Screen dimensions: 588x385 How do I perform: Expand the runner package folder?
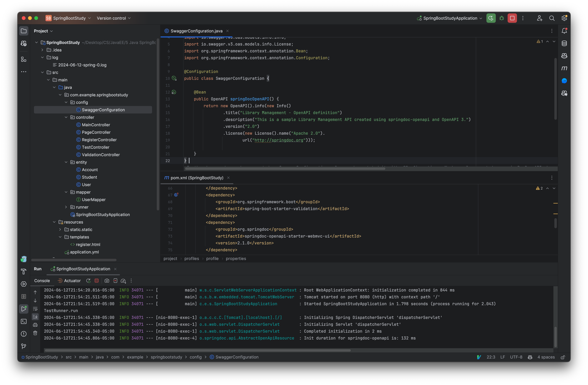[66, 207]
